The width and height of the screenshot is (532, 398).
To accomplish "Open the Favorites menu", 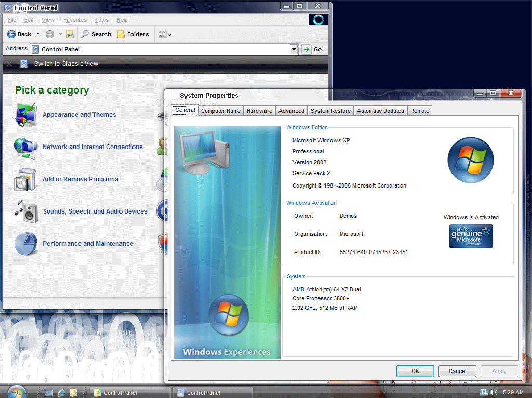I will [x=75, y=20].
